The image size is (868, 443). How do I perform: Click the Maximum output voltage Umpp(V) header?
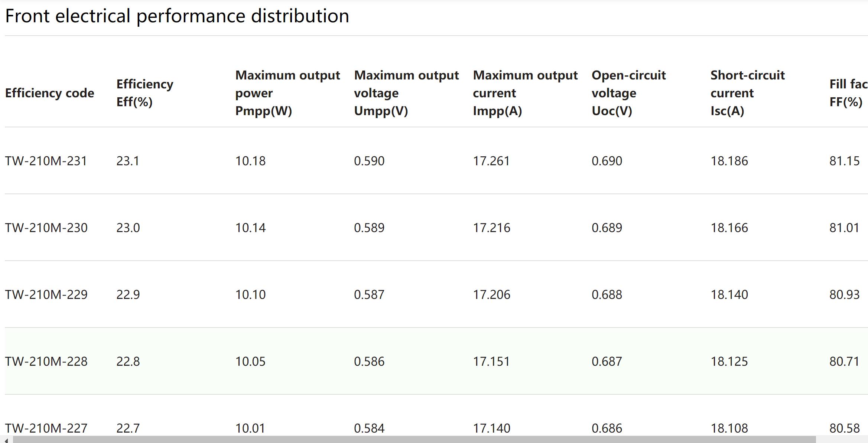pyautogui.click(x=406, y=93)
